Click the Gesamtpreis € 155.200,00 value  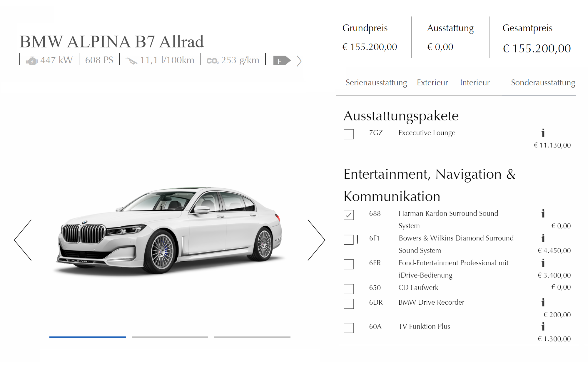coord(537,49)
